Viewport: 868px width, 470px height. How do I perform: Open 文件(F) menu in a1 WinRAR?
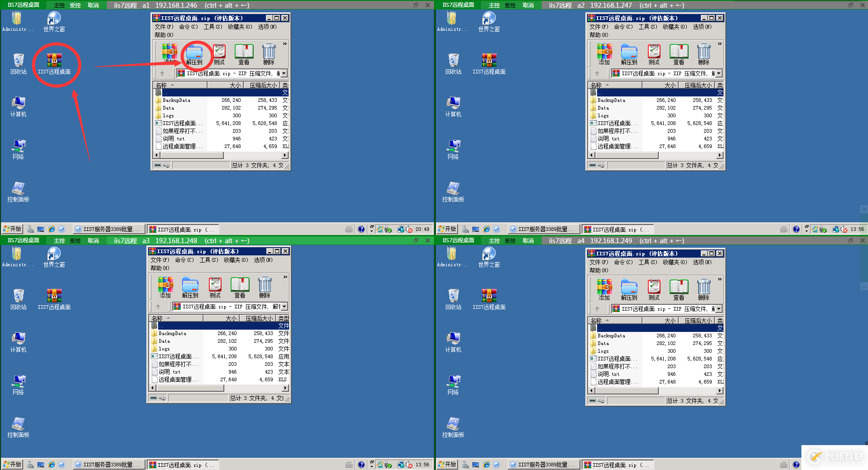164,27
